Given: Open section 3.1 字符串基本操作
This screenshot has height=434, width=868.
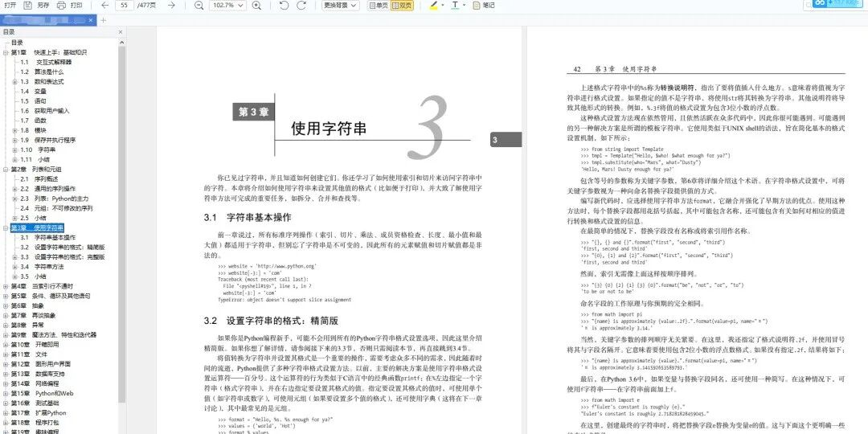Looking at the screenshot, I should point(48,237).
